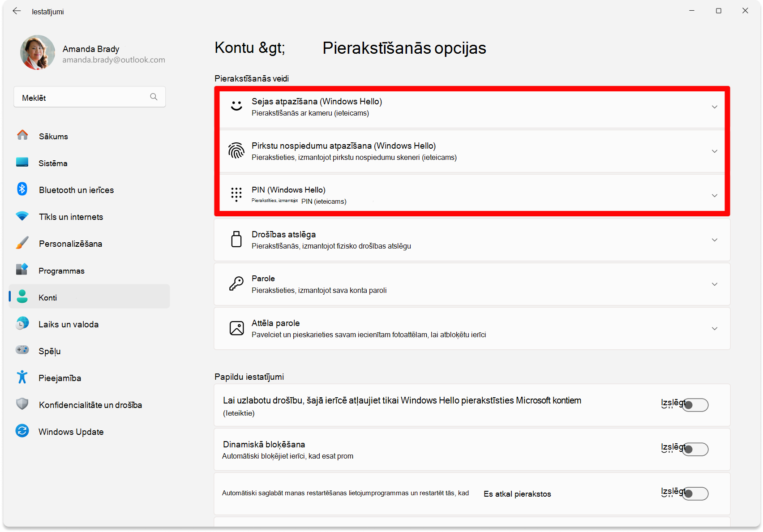Click the Konfidencialitāte shield icon

coord(22,404)
